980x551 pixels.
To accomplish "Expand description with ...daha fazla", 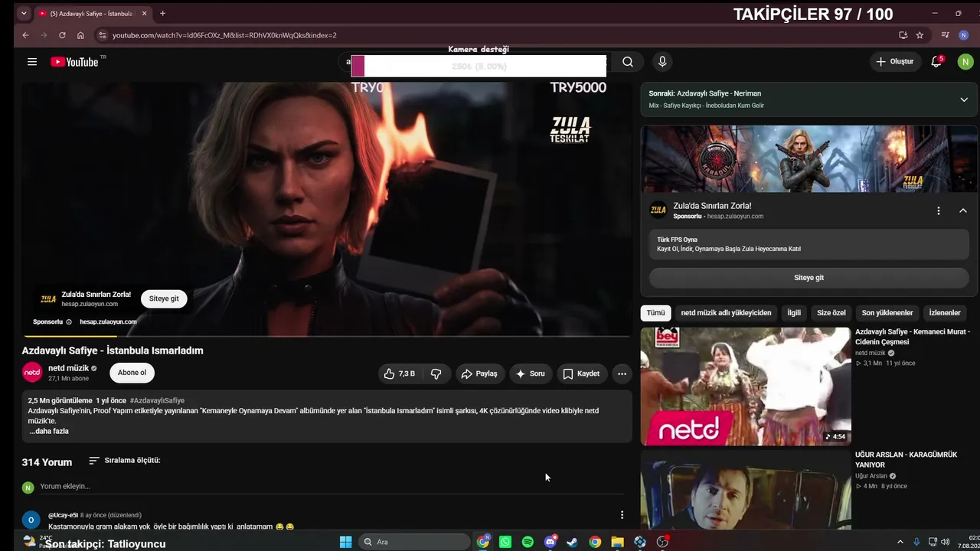I will pyautogui.click(x=49, y=432).
